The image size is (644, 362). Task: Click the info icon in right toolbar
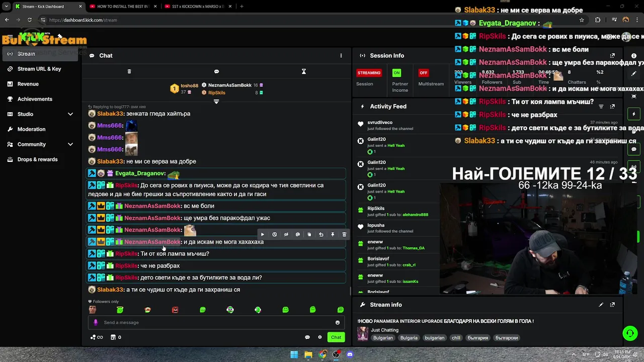[x=634, y=56]
